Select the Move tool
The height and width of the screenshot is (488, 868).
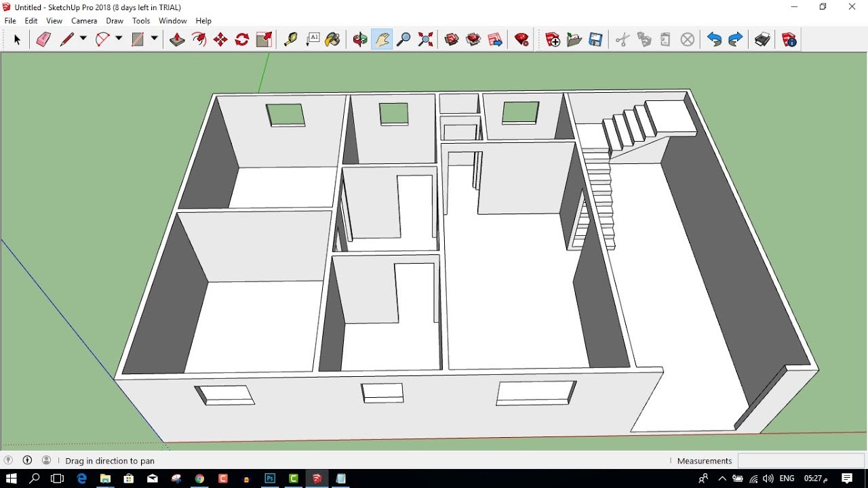(220, 40)
